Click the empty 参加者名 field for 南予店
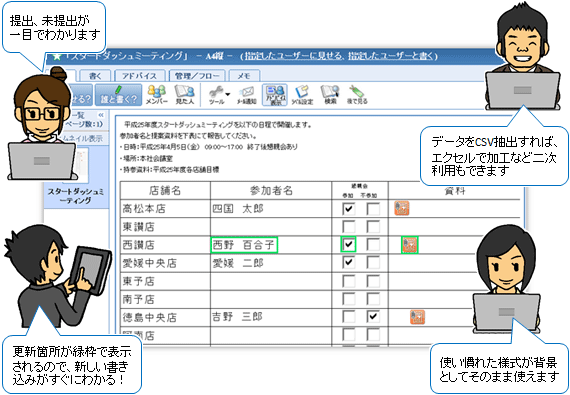The image size is (570, 395). [x=271, y=299]
